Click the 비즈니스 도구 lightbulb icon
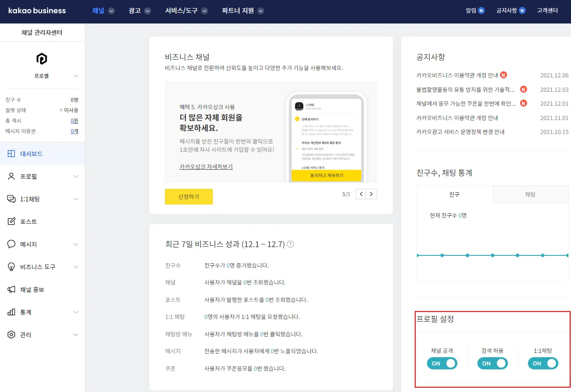571x392 pixels. pos(12,267)
